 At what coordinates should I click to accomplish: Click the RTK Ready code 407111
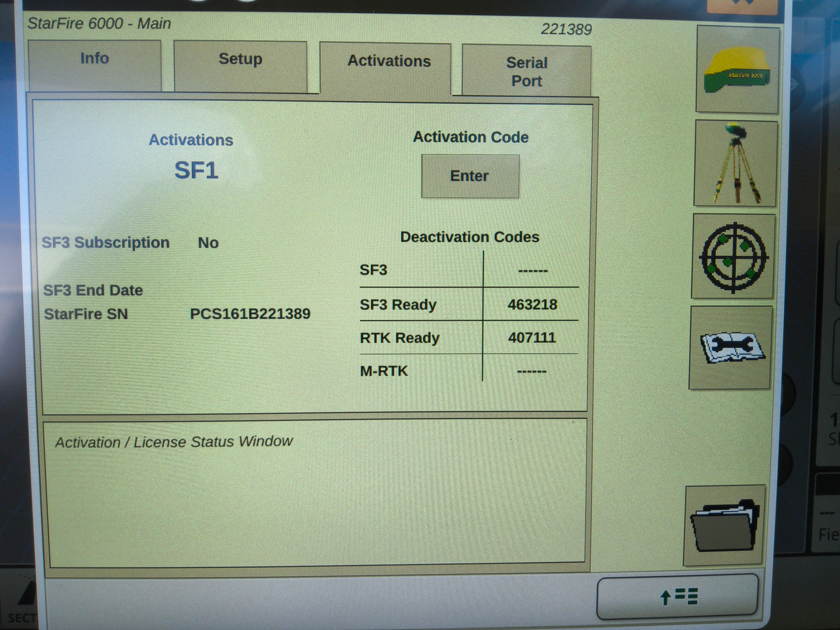[532, 338]
